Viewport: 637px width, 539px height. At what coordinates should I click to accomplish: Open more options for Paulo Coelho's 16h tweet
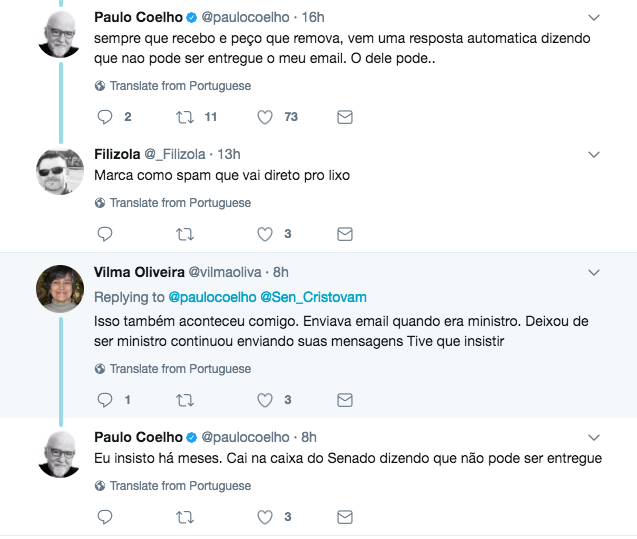pos(593,18)
